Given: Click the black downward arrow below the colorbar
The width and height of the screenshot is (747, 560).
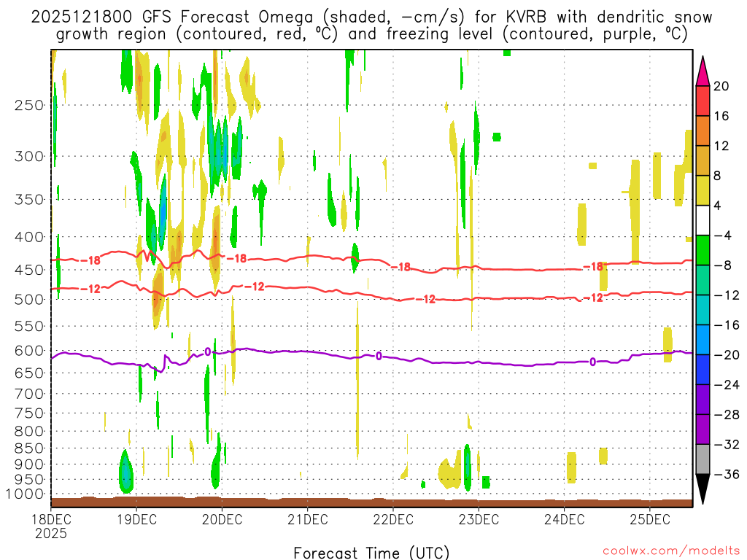Looking at the screenshot, I should click(703, 489).
